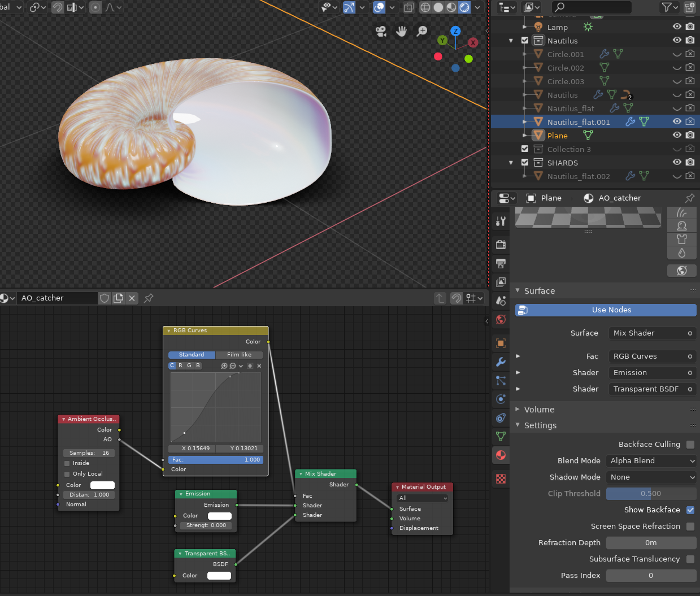Open the Render properties tab
700x596 pixels.
(x=501, y=245)
